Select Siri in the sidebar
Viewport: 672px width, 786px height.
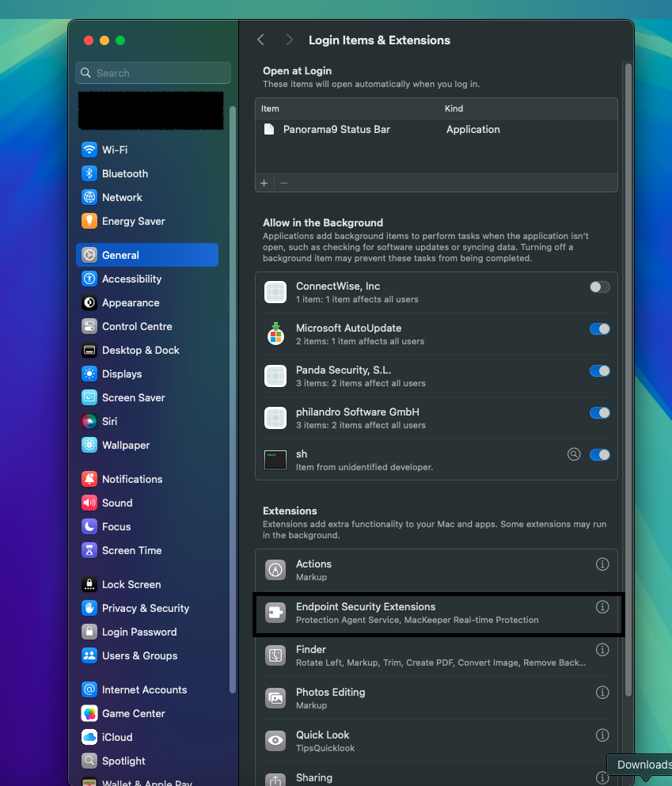[147, 421]
